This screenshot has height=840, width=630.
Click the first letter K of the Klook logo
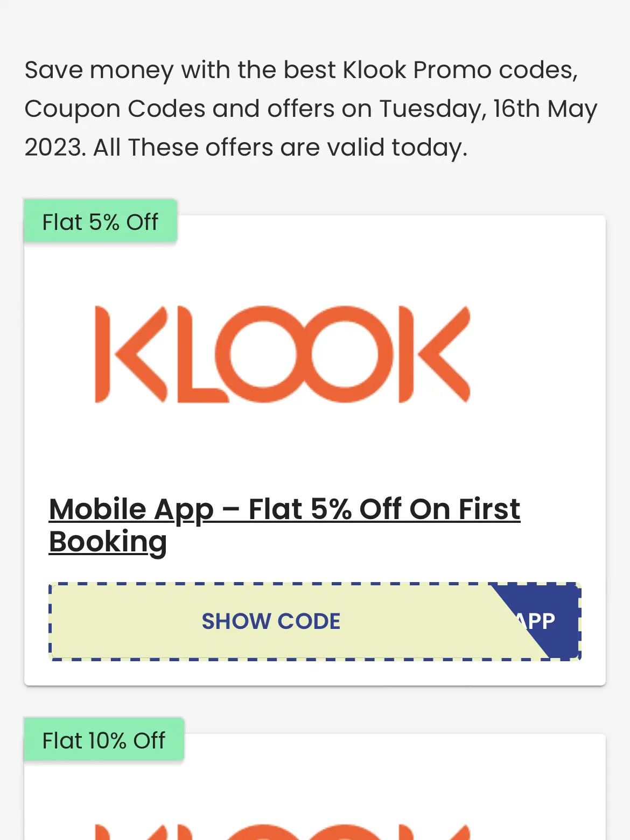tap(129, 354)
